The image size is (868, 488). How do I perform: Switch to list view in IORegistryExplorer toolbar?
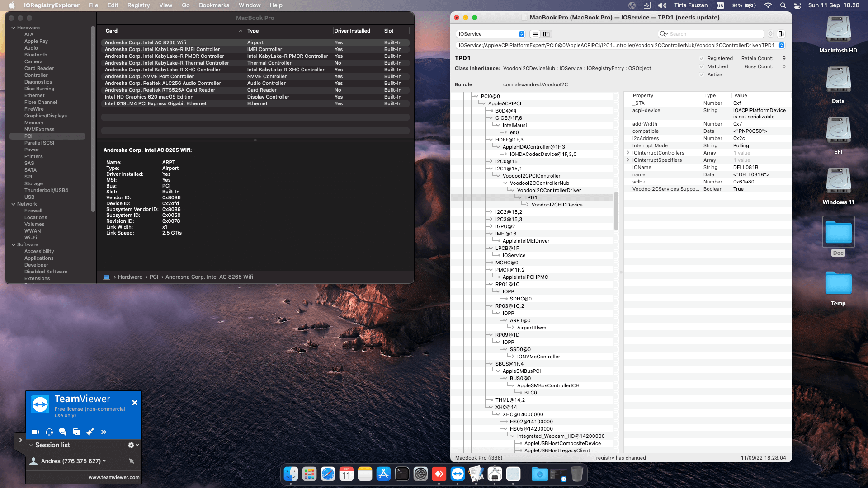[535, 34]
